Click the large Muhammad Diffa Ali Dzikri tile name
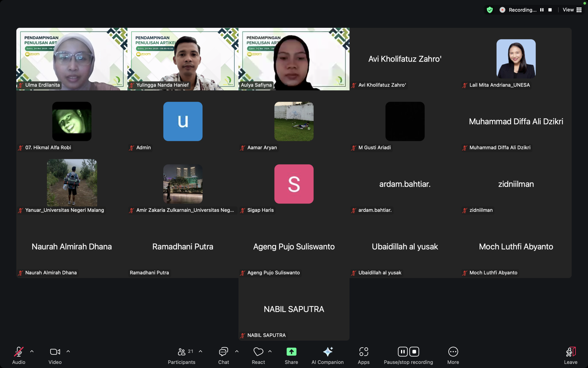This screenshot has height=368, width=588. tap(516, 121)
